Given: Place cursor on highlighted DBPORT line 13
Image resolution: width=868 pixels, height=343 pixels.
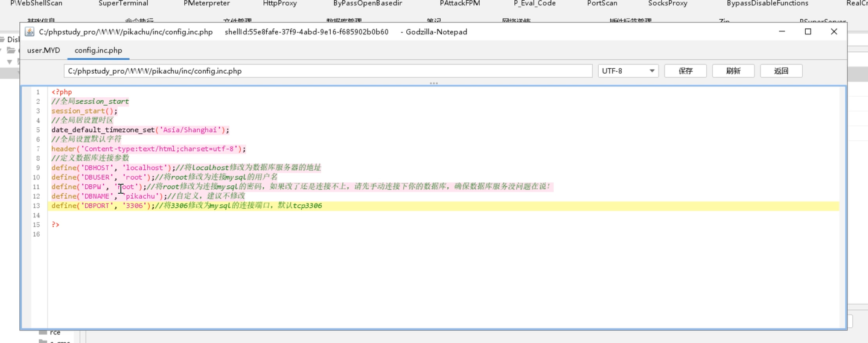Looking at the screenshot, I should [423, 206].
